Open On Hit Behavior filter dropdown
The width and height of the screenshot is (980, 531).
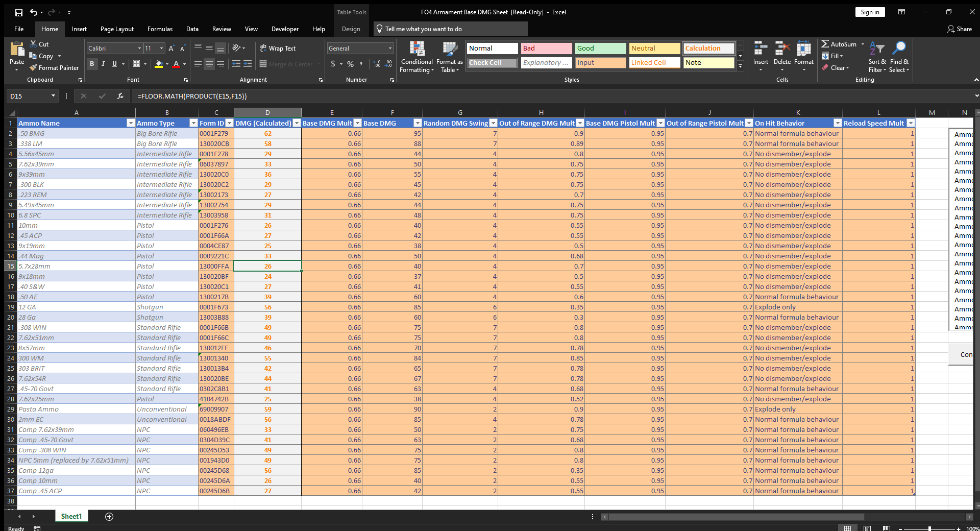click(838, 123)
